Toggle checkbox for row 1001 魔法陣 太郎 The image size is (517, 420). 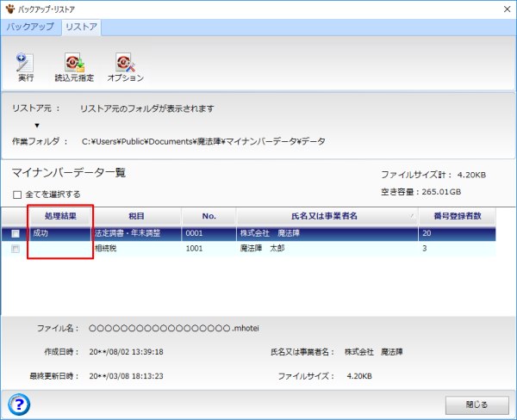click(x=15, y=249)
